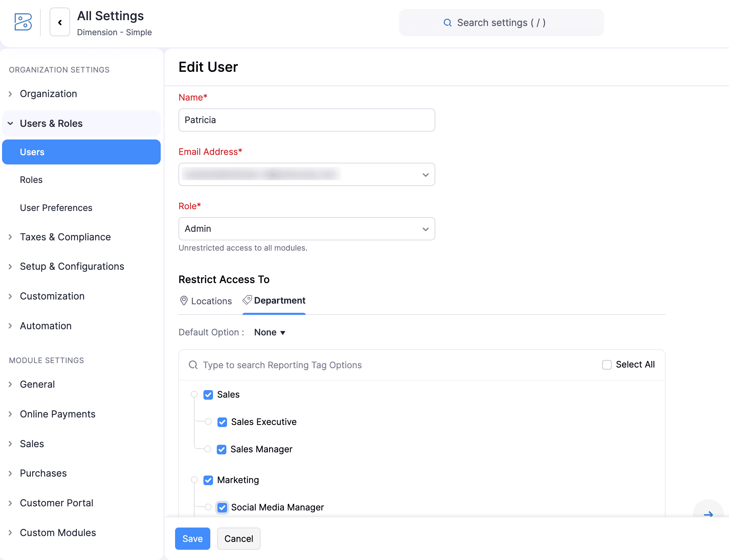Click the blue right-arrow circle button
This screenshot has height=560, width=729.
point(708,515)
